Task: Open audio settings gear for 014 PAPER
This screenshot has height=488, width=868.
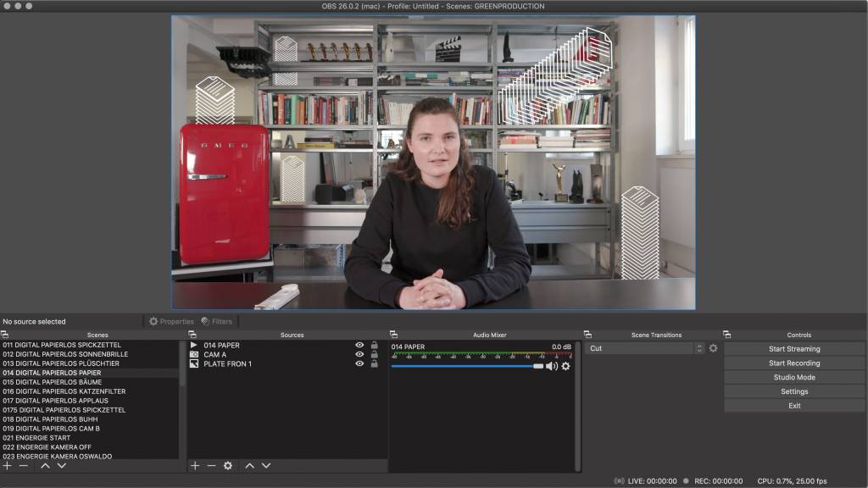Action: click(566, 366)
